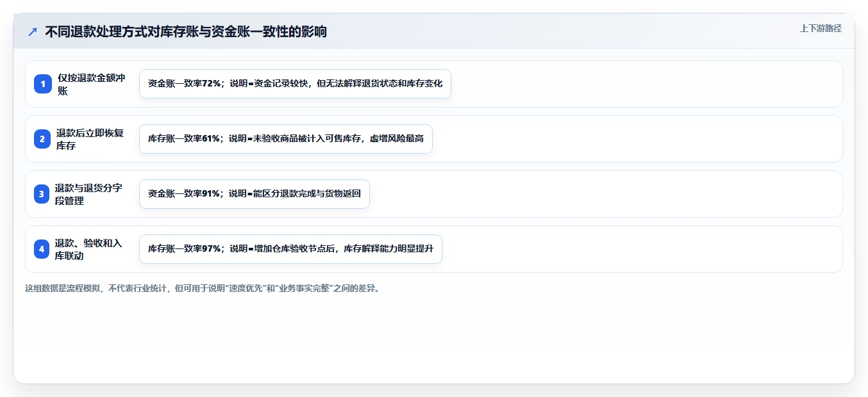Click the 退款后立即恢复库存 row label

click(x=90, y=140)
